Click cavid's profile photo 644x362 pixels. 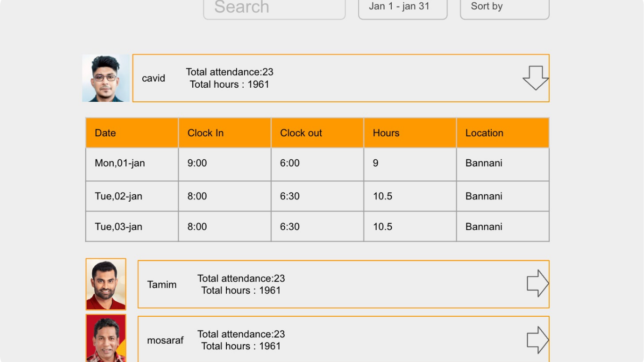[x=106, y=78]
